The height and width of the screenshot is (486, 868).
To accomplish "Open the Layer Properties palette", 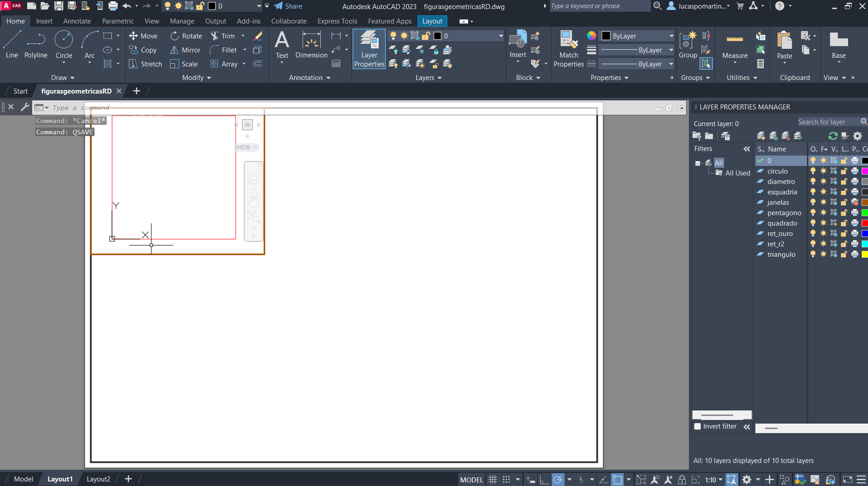I will 369,49.
